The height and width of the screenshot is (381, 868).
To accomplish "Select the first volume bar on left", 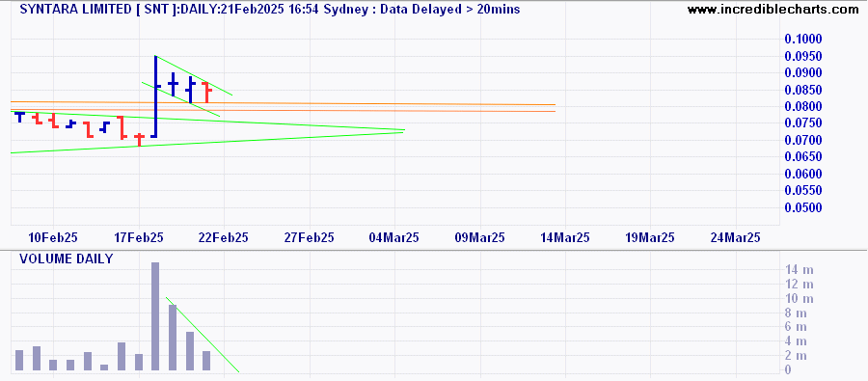I will 19,360.
